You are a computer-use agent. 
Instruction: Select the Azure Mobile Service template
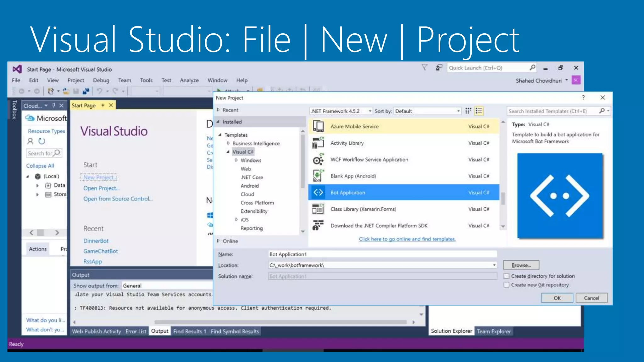[404, 126]
